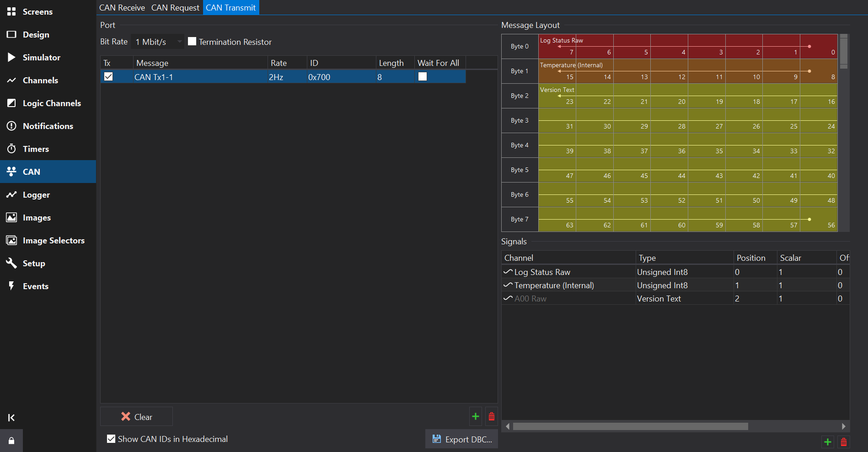Image resolution: width=868 pixels, height=452 pixels.
Task: Open the Simulator play icon
Action: (11, 57)
